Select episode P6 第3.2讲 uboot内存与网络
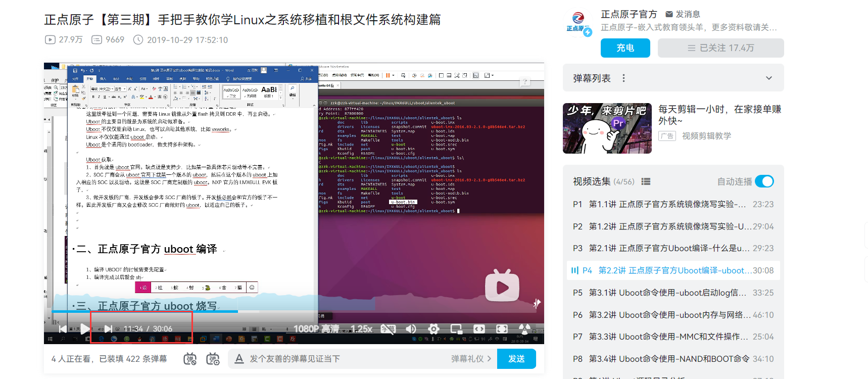Image resolution: width=868 pixels, height=379 pixels. tap(673, 315)
